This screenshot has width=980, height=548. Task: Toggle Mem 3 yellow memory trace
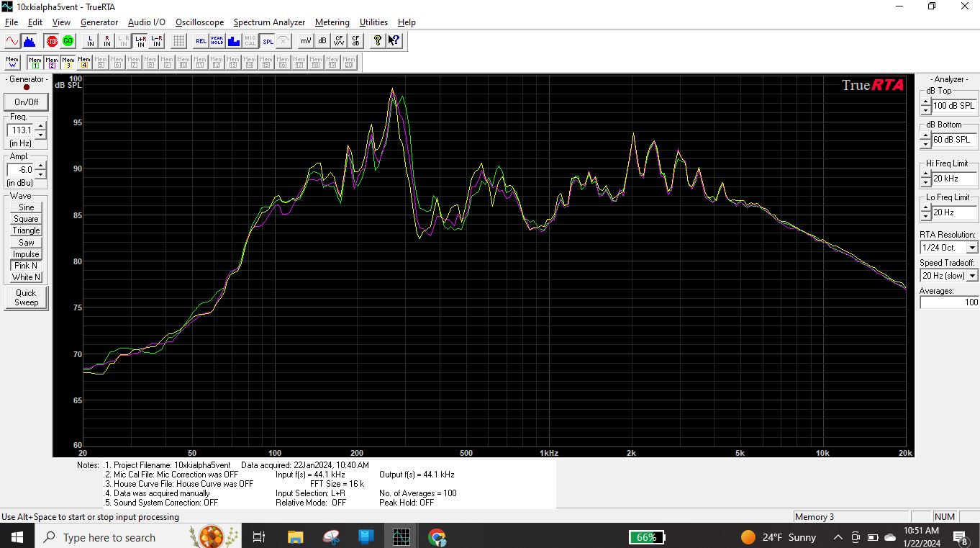click(68, 63)
